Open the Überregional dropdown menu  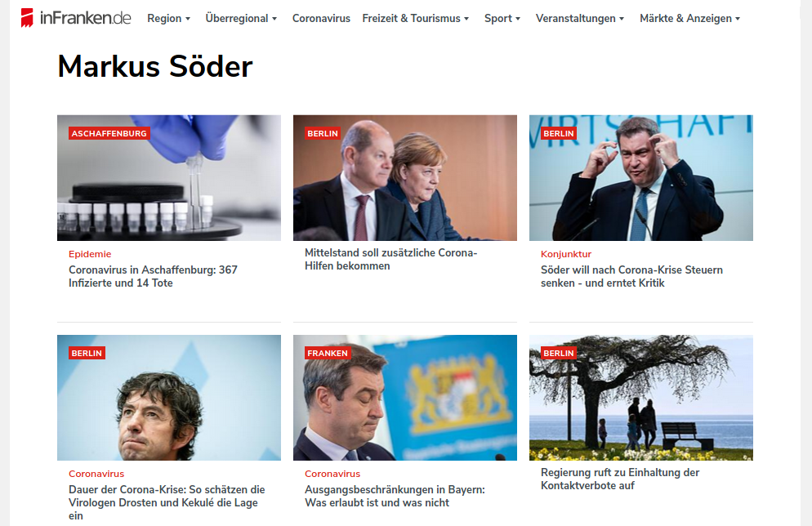tap(241, 19)
